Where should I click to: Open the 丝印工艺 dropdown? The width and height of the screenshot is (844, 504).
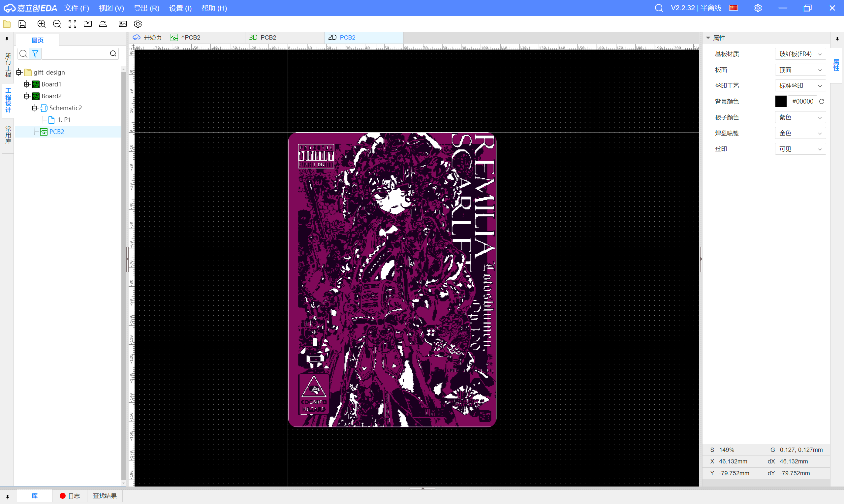[x=800, y=85]
